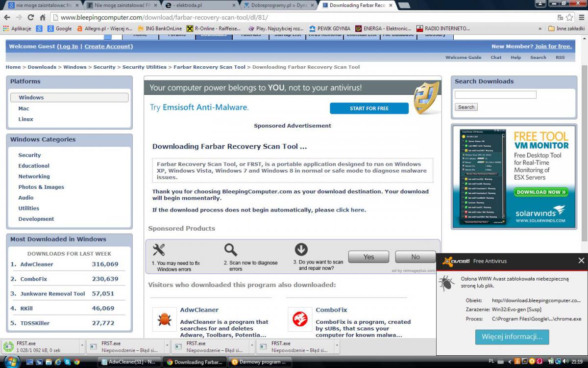Click the download arrow repair icon
Viewport: 588px width, 368px height.
[301, 249]
